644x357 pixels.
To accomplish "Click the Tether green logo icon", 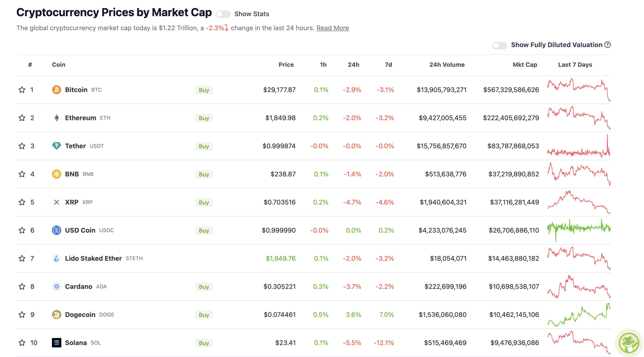I will [57, 146].
